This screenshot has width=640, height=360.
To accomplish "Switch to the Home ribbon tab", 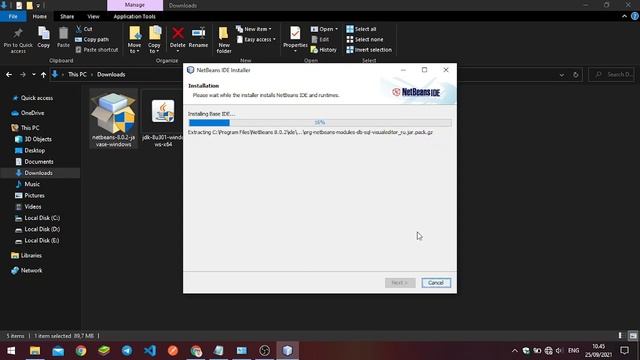I will [x=40, y=16].
